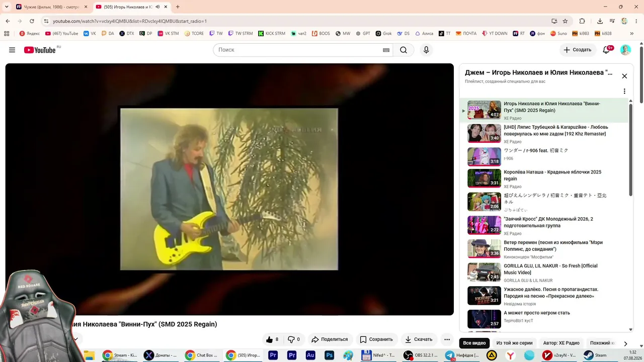Open the playlist three-dot options menu
This screenshot has height=362, width=644.
[624, 92]
